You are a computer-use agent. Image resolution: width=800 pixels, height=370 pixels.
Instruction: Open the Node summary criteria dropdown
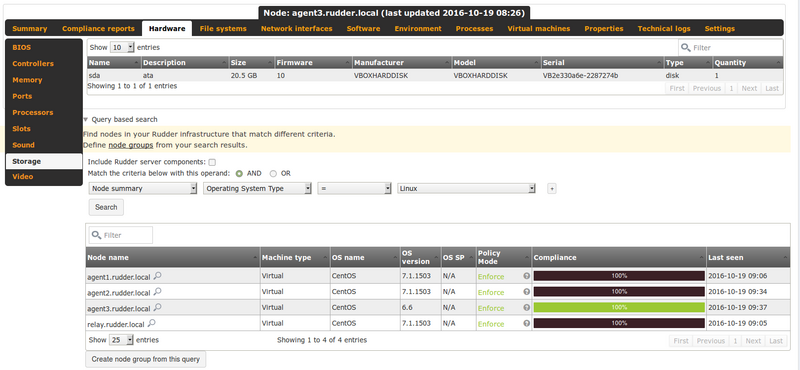(143, 188)
